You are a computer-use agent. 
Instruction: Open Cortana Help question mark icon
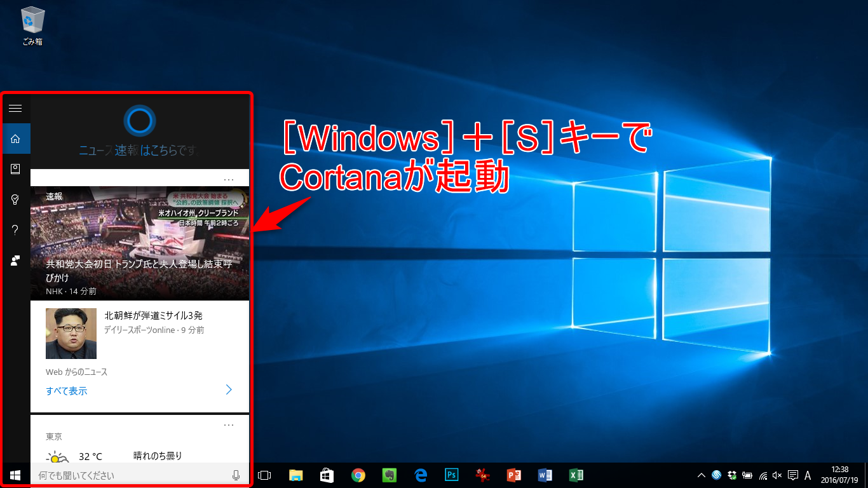tap(15, 230)
